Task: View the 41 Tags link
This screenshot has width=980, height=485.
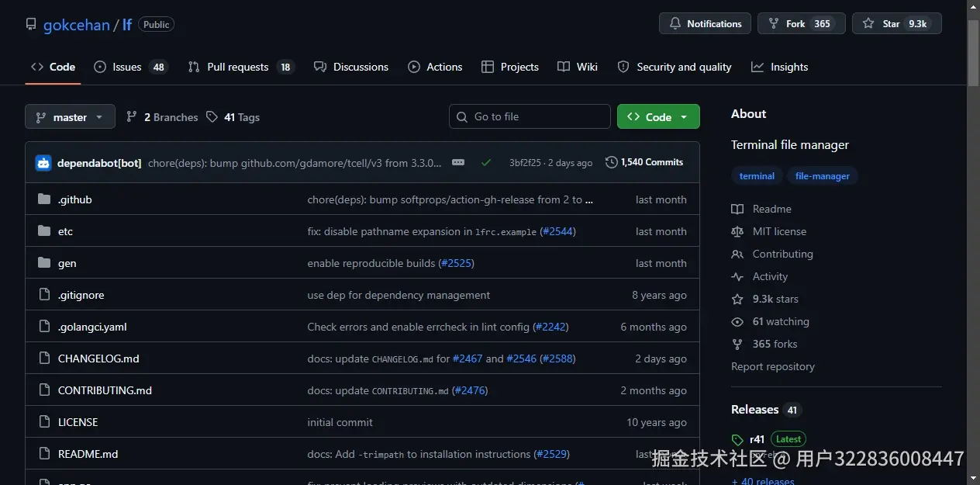Action: click(x=233, y=117)
